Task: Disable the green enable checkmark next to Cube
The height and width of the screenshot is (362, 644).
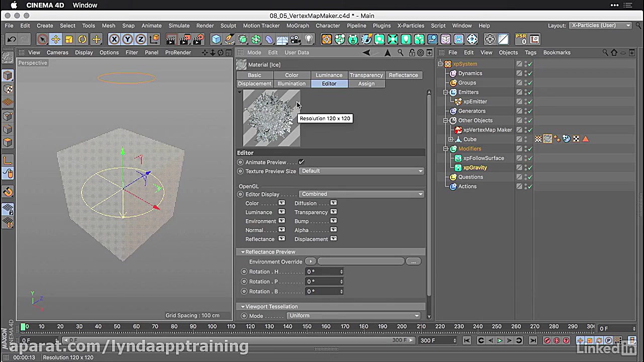Action: (529, 139)
